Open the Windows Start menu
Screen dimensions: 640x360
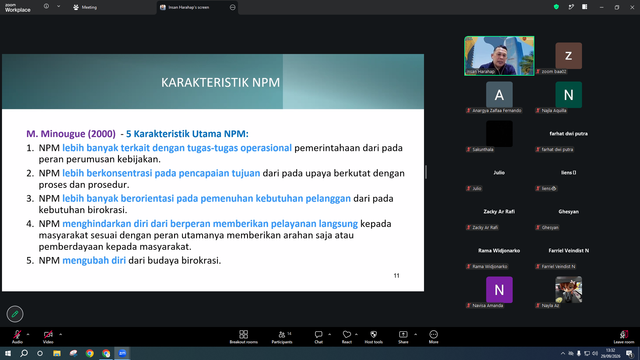click(8, 353)
